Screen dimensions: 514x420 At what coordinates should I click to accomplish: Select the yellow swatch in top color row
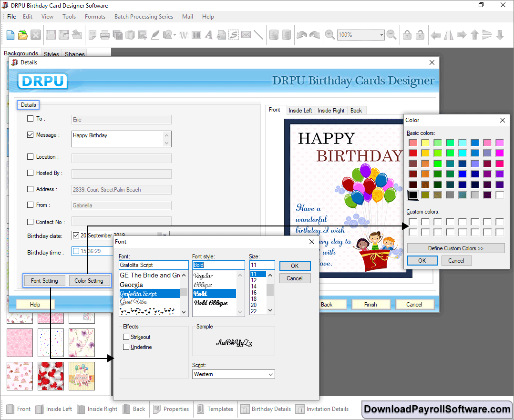click(x=425, y=143)
